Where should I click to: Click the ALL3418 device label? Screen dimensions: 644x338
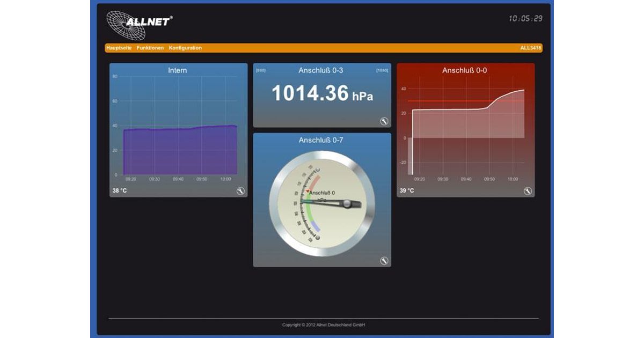pyautogui.click(x=530, y=48)
